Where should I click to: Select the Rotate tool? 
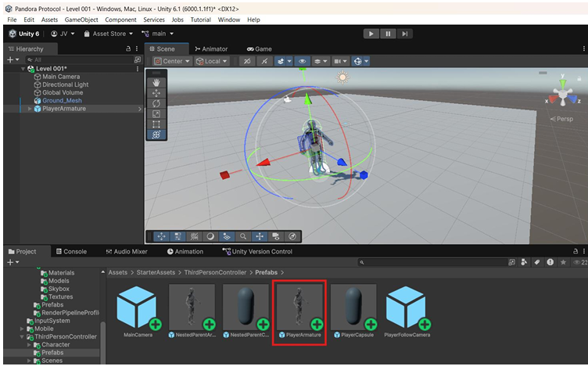(x=156, y=103)
